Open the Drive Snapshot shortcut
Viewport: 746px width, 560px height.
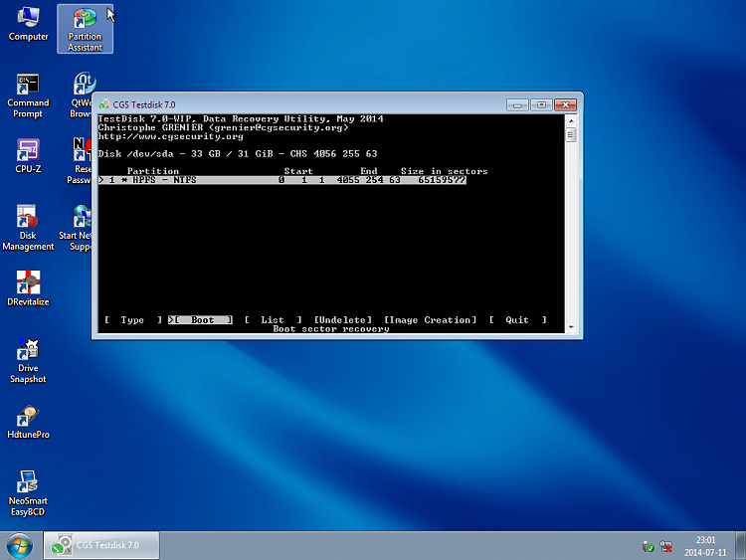point(28,361)
